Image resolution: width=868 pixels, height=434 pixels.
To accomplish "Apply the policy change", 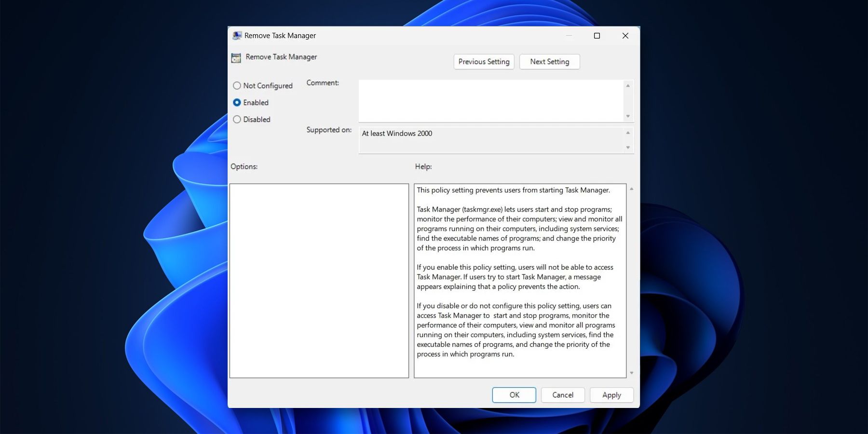I will (611, 395).
